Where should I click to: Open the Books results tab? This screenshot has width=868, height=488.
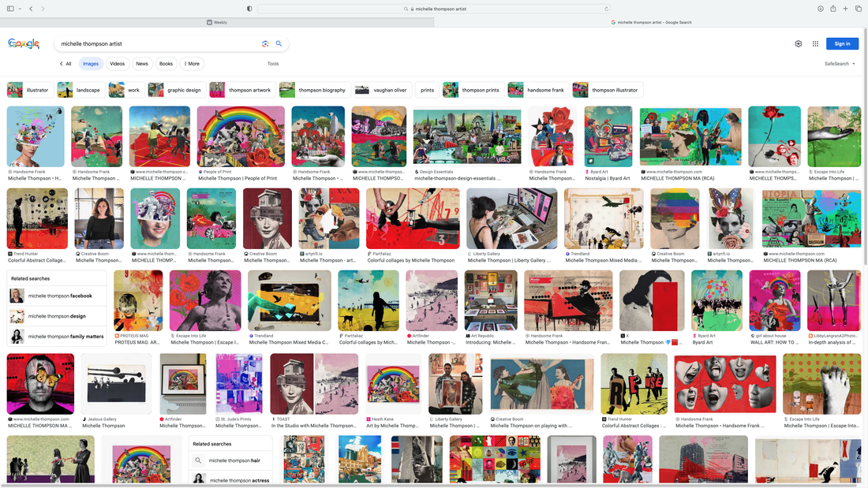166,64
